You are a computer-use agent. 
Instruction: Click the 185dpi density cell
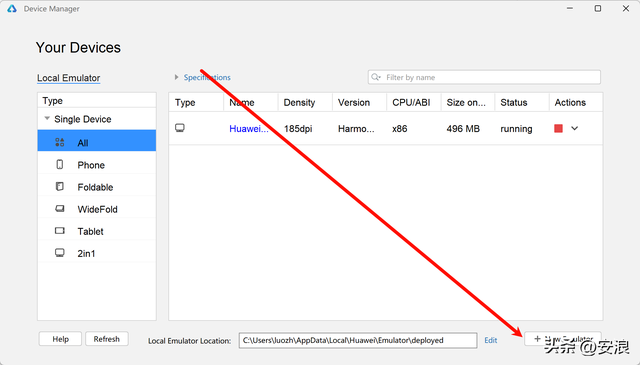pyautogui.click(x=298, y=129)
